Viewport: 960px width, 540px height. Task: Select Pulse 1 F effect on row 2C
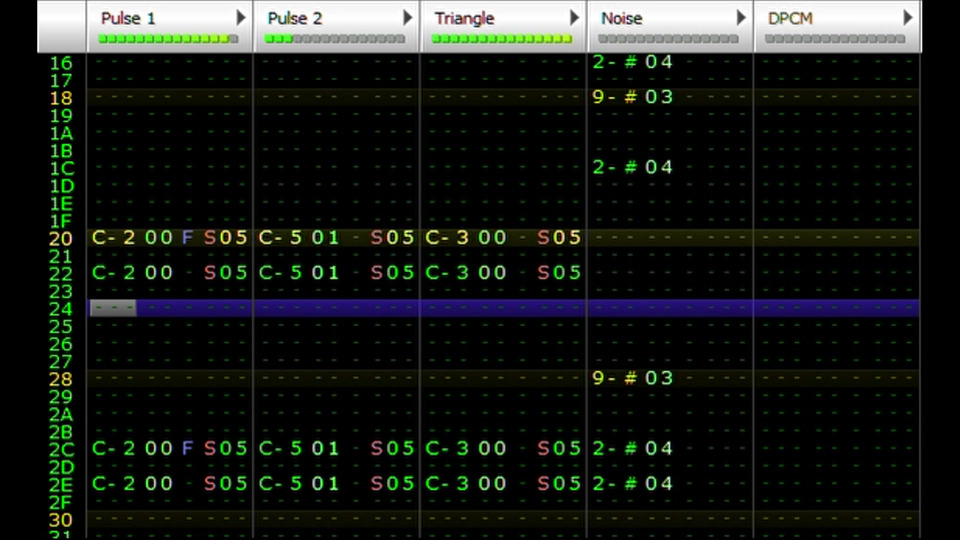point(187,448)
